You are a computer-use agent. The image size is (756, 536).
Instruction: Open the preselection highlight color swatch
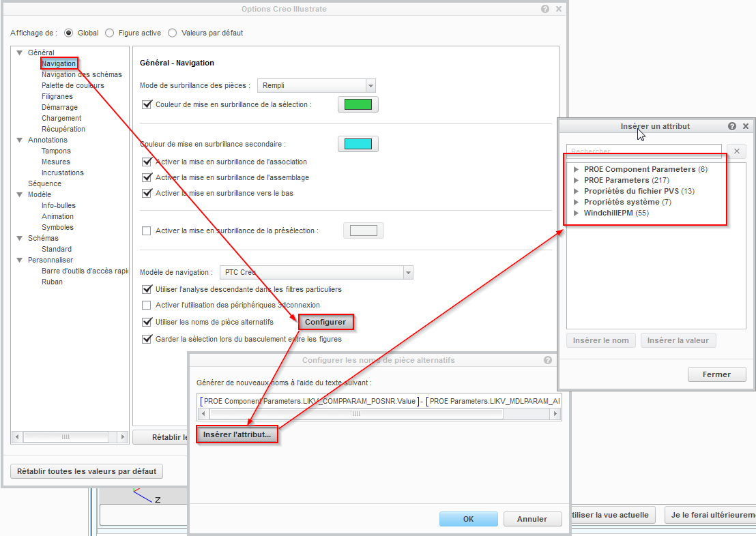click(364, 230)
